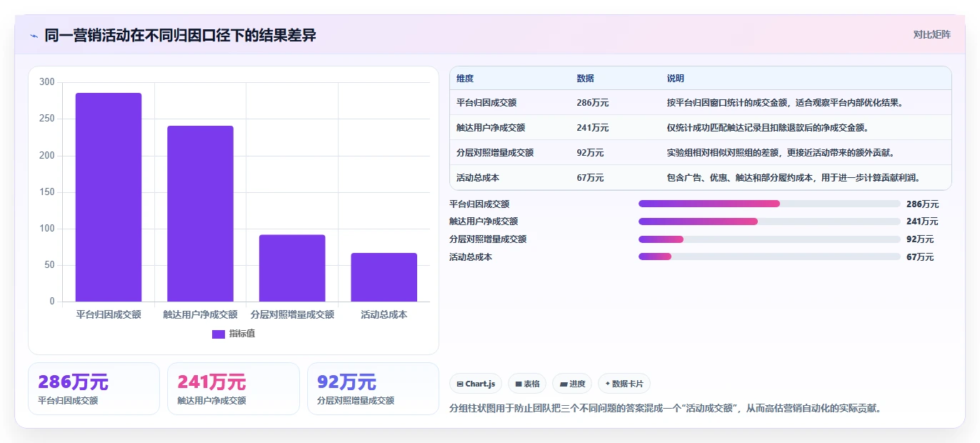Click description starting 按平台归因窗口统计
This screenshot has height=443, width=980.
pyautogui.click(x=785, y=103)
